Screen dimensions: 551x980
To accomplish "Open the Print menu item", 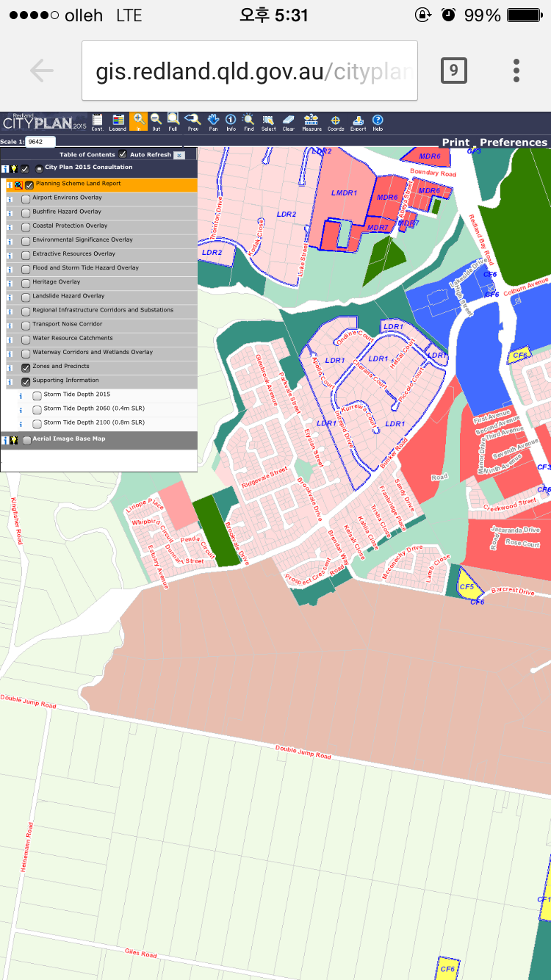I will [455, 143].
